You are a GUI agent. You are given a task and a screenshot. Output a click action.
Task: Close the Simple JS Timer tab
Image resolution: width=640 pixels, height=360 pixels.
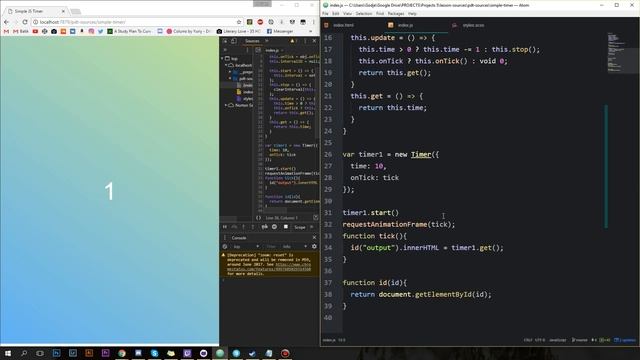[x=63, y=11]
